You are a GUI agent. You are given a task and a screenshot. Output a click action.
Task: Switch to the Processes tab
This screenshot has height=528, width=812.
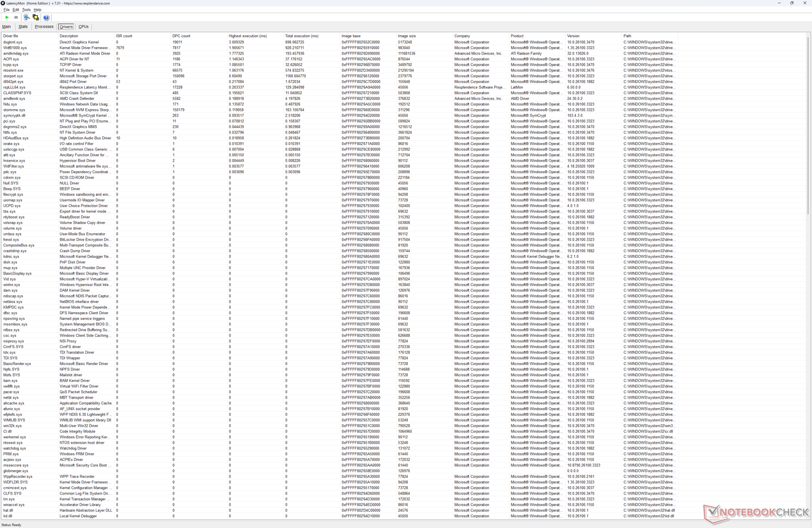44,27
